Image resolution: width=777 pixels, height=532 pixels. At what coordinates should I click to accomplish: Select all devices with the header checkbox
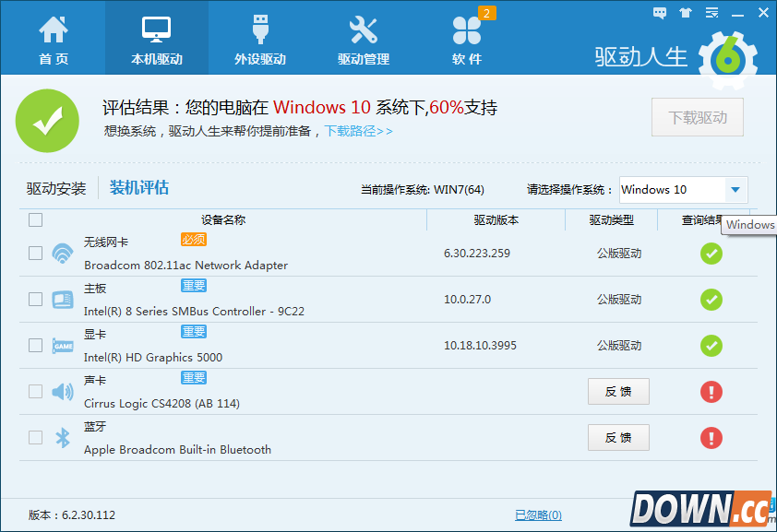click(35, 219)
